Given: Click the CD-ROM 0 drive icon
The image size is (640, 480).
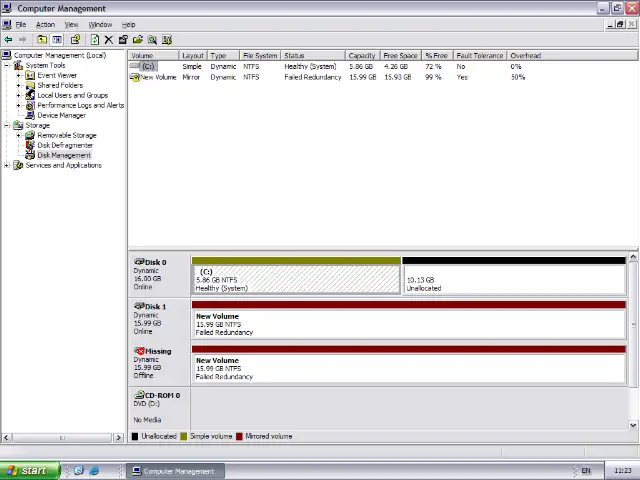Looking at the screenshot, I should point(139,395).
